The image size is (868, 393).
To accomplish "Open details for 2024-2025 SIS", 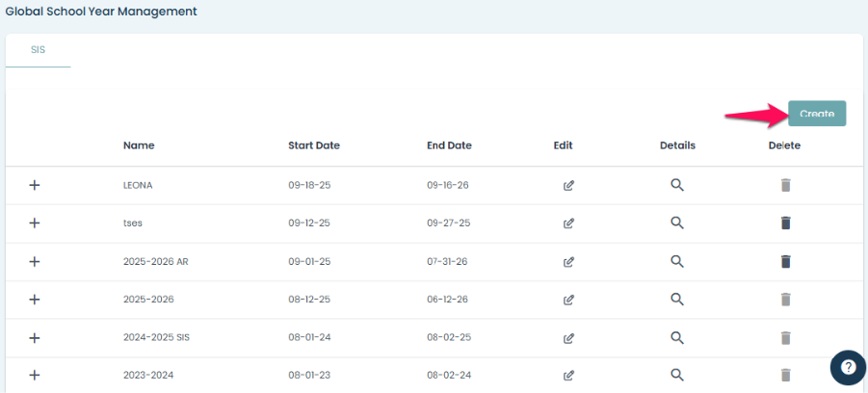I will coord(677,337).
